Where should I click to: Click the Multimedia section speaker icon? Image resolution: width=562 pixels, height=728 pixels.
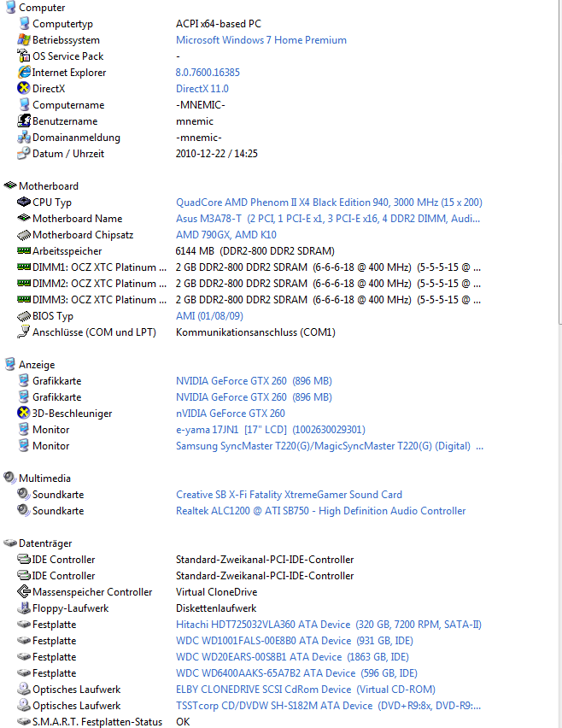pyautogui.click(x=10, y=478)
